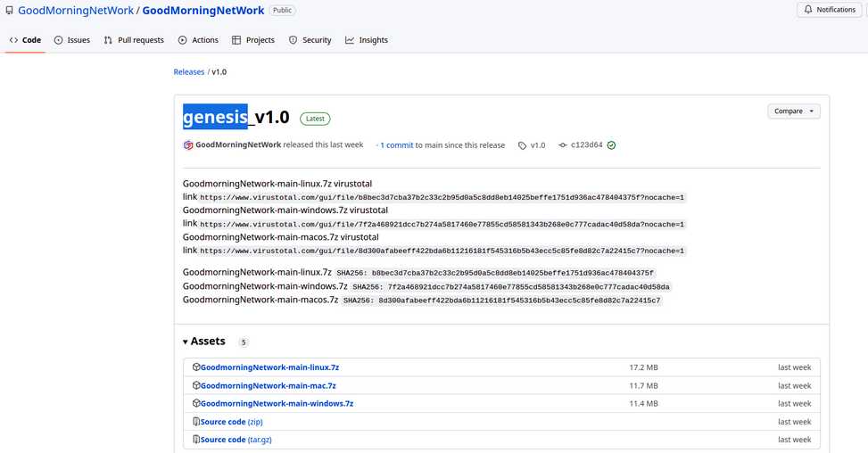Download Source code (tar.gz)
Screen dimensions: 868x453
coord(236,440)
